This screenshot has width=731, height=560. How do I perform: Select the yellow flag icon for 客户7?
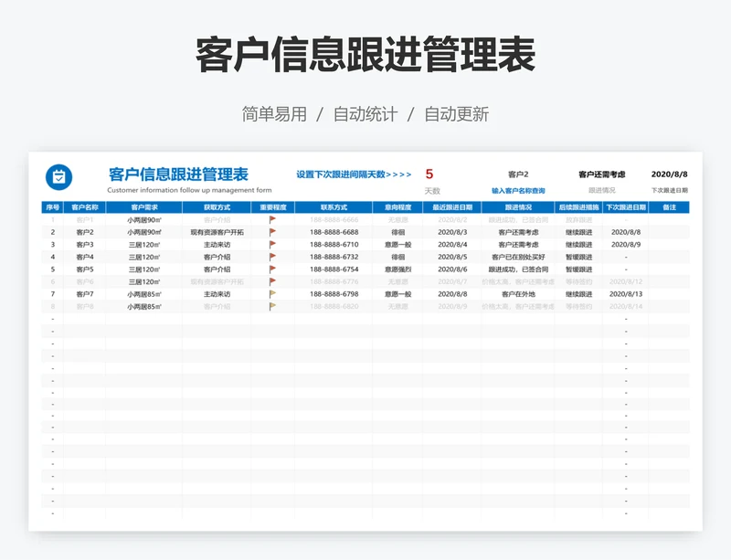coord(270,294)
